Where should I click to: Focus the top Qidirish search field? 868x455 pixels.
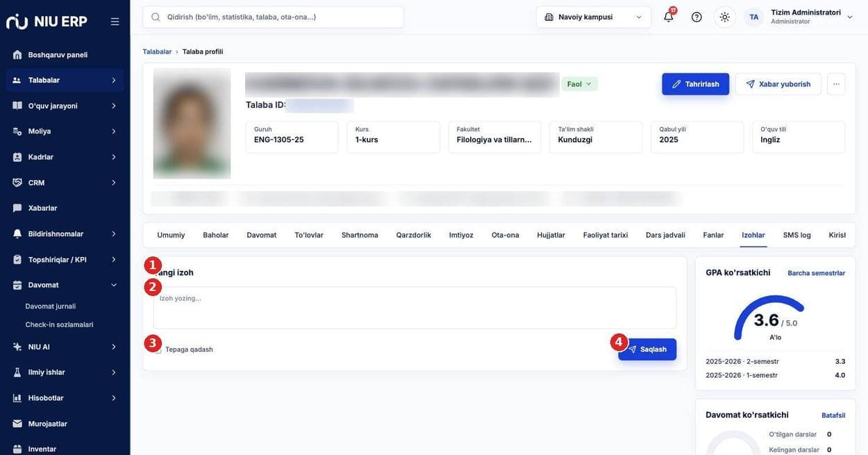(x=273, y=17)
